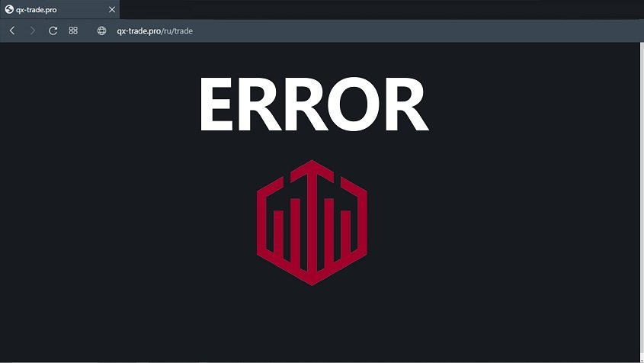Click the leftmost bar inside hexagon logo
Image resolution: width=644 pixels, height=363 pixels.
[278, 231]
